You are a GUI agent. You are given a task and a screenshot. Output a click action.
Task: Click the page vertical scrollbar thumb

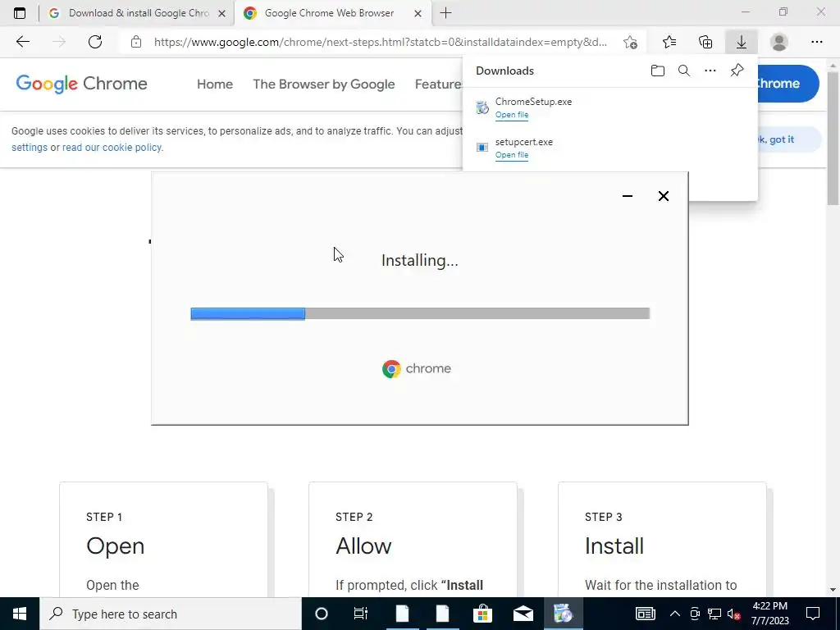[x=833, y=137]
